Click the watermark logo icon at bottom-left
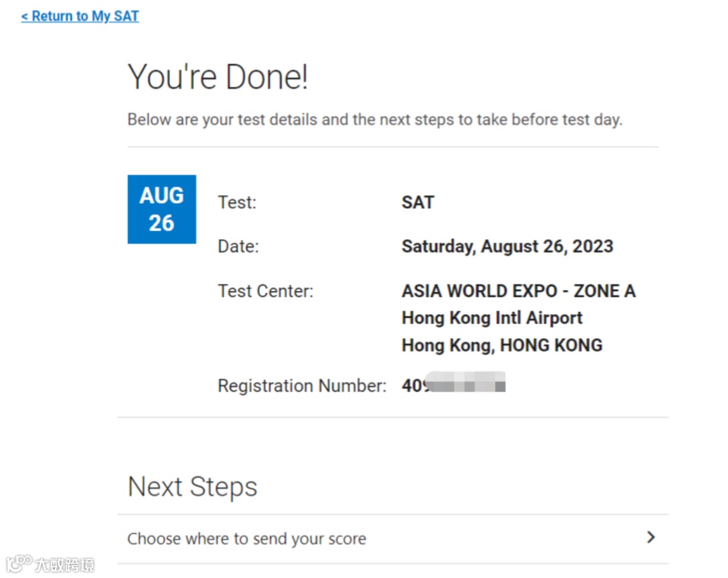The height and width of the screenshot is (578, 728). click(19, 563)
